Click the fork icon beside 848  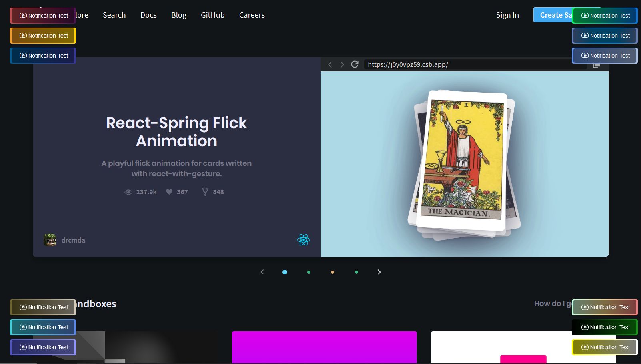click(x=205, y=192)
